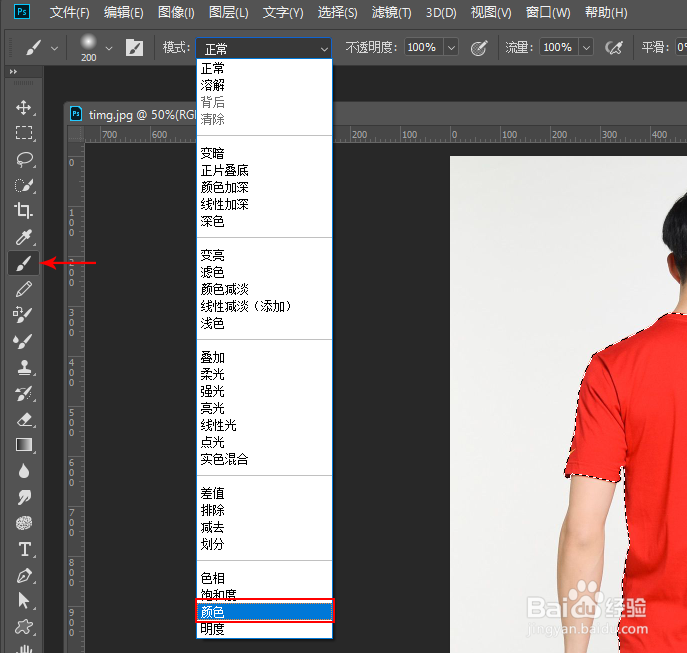Click the 平滑 smoothing value field
The height and width of the screenshot is (653, 687).
pos(681,47)
